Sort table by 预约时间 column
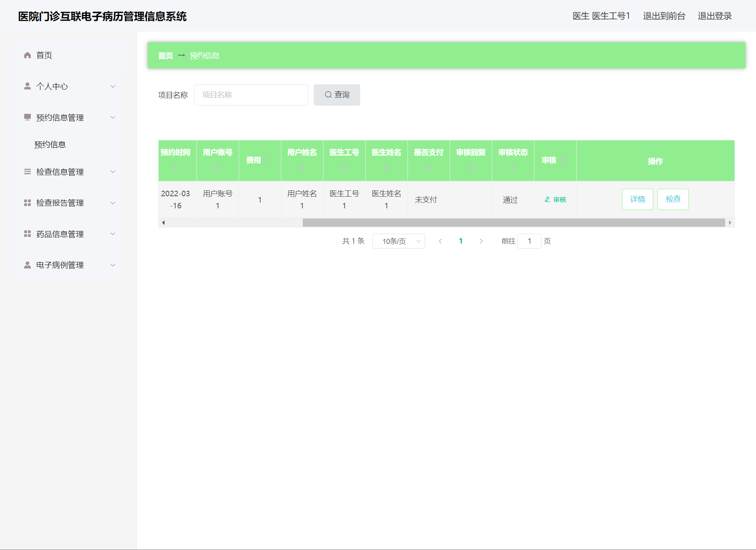 tap(175, 167)
